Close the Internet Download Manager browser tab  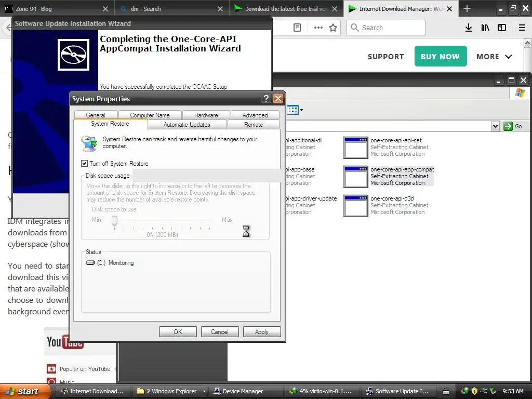tap(449, 9)
